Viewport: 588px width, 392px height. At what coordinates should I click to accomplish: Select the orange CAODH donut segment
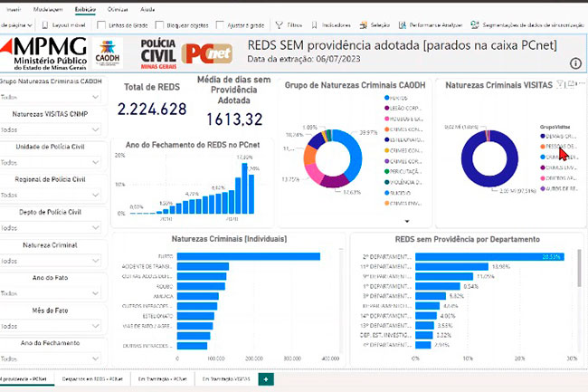coord(309,155)
